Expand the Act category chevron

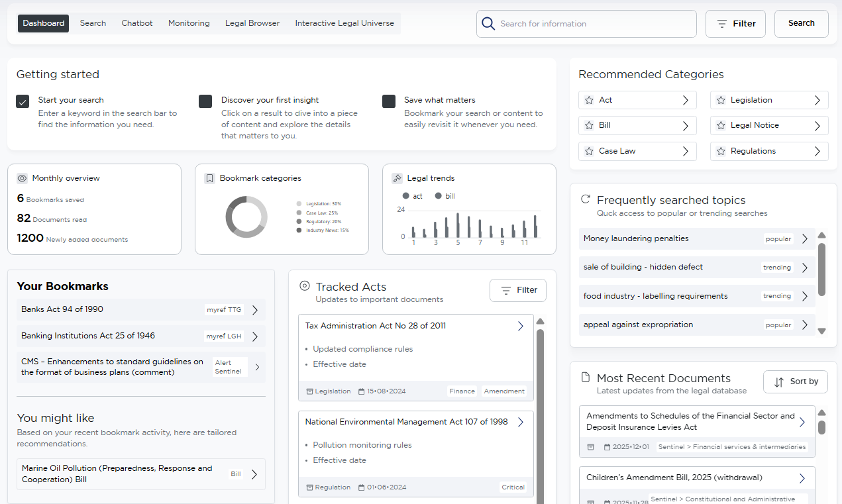tap(686, 100)
